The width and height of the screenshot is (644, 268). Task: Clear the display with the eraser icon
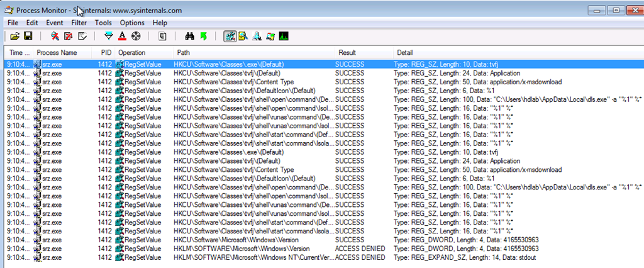point(82,36)
